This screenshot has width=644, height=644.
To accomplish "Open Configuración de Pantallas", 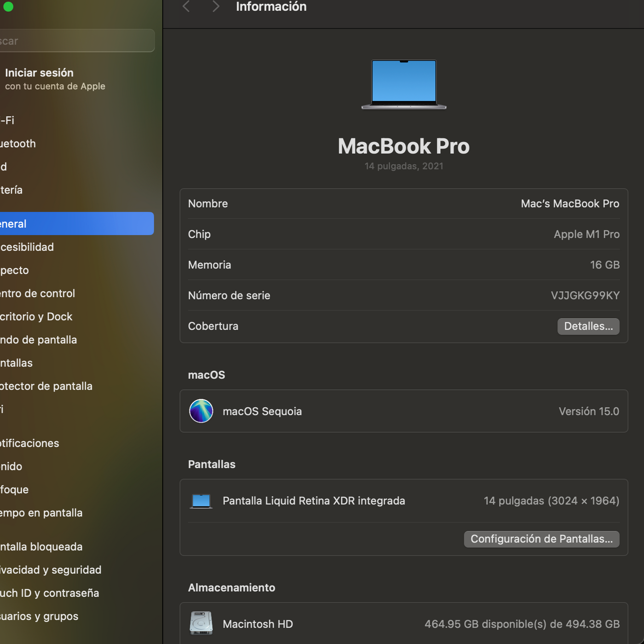I will (541, 539).
